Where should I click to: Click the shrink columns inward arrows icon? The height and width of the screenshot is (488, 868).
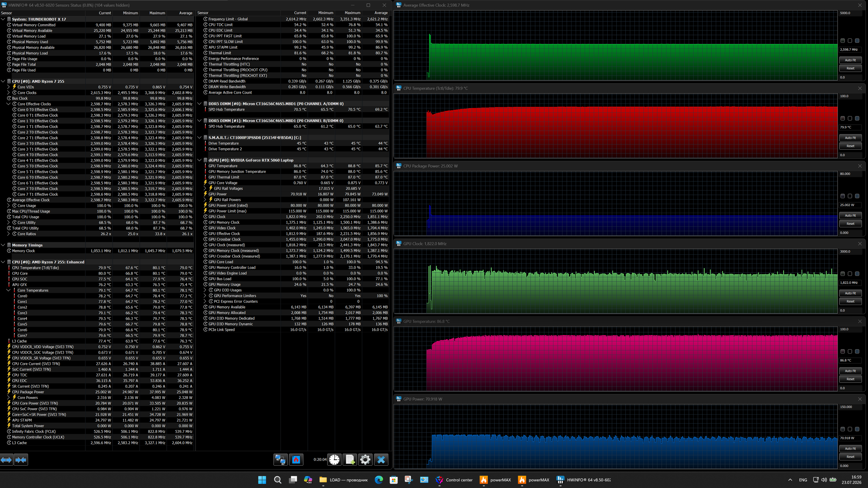click(x=21, y=460)
